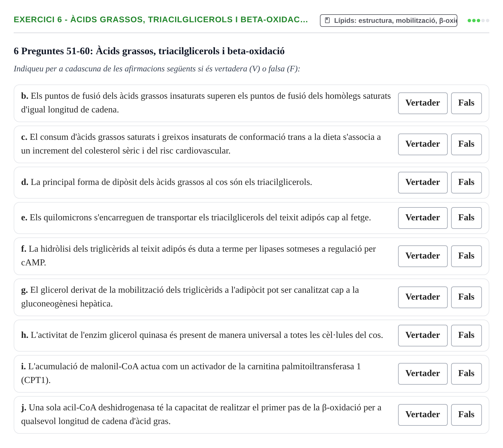Select Fals for statement i on malonil-CoA

pyautogui.click(x=466, y=374)
